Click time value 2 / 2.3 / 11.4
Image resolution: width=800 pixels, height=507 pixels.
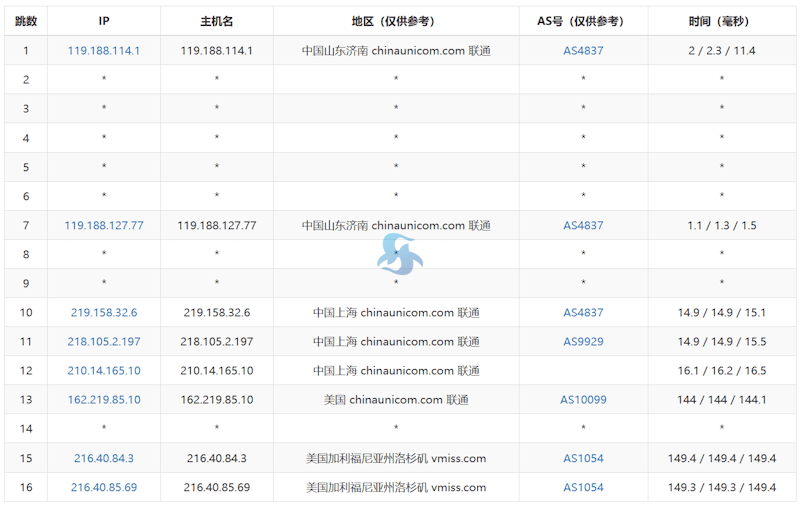[721, 50]
